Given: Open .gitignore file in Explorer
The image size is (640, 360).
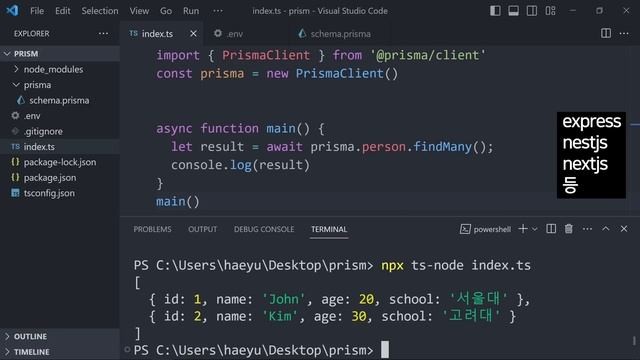Looking at the screenshot, I should (x=60, y=131).
